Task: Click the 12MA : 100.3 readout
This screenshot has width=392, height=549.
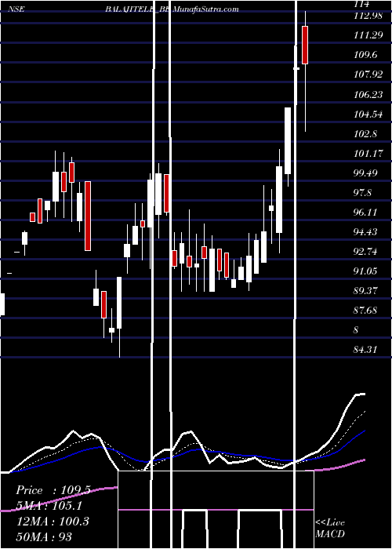Action: pos(53,522)
